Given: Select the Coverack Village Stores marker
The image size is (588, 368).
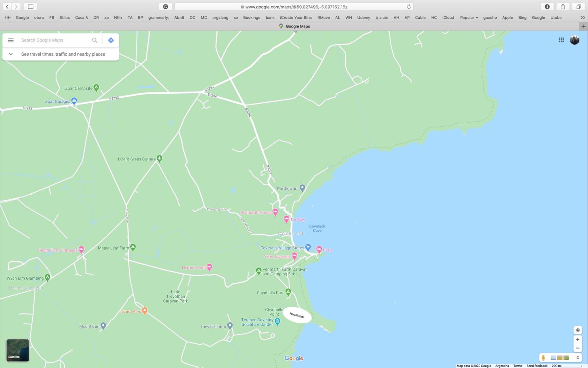Looking at the screenshot, I should point(308,247).
